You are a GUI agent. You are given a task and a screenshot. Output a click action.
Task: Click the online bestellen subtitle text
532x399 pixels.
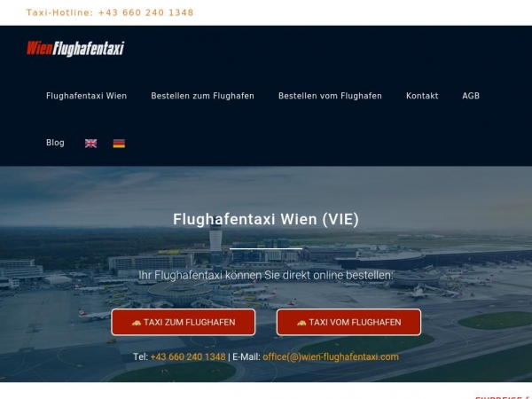coord(266,275)
